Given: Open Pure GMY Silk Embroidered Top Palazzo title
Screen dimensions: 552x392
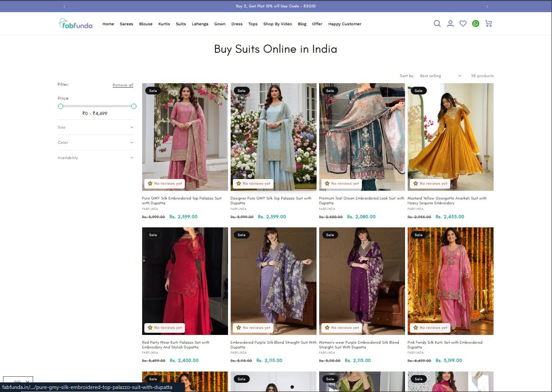Looking at the screenshot, I should (x=182, y=200).
